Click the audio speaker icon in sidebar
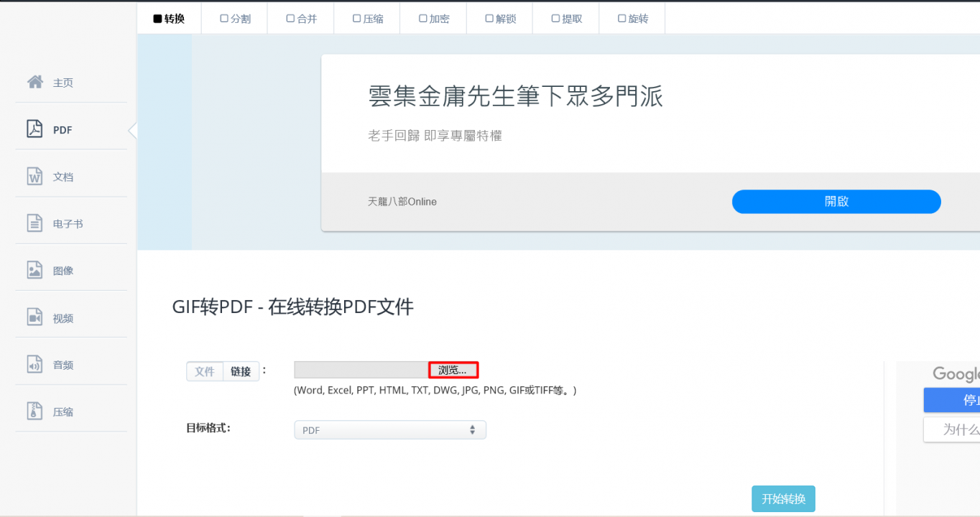 point(34,365)
